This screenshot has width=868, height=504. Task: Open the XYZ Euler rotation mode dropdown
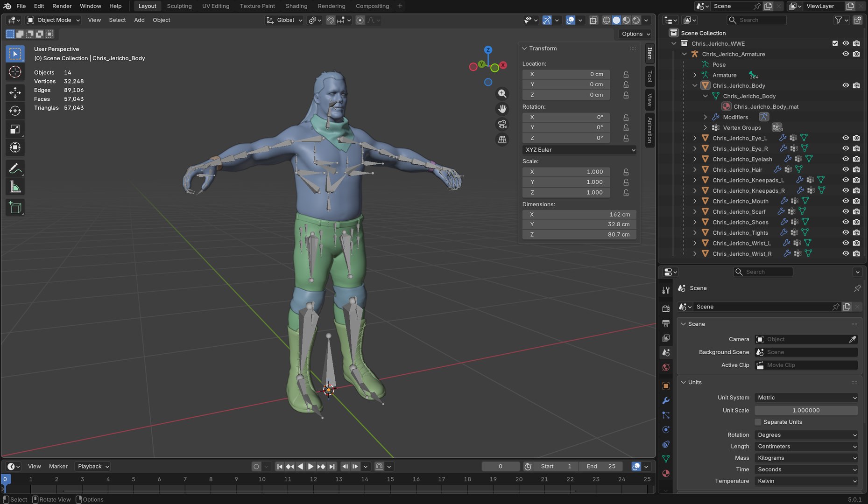click(x=579, y=150)
